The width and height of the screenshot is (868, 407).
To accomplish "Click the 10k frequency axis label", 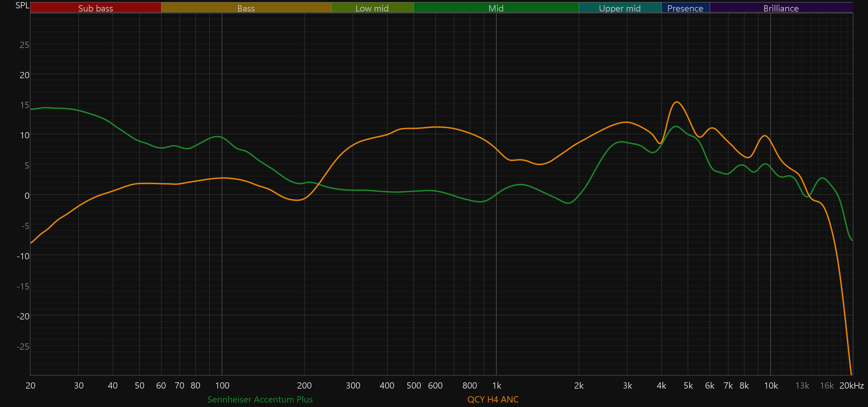I will pos(771,385).
